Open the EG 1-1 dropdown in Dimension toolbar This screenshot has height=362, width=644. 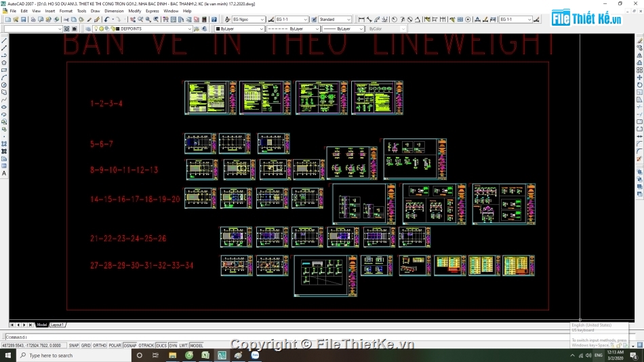point(515,19)
